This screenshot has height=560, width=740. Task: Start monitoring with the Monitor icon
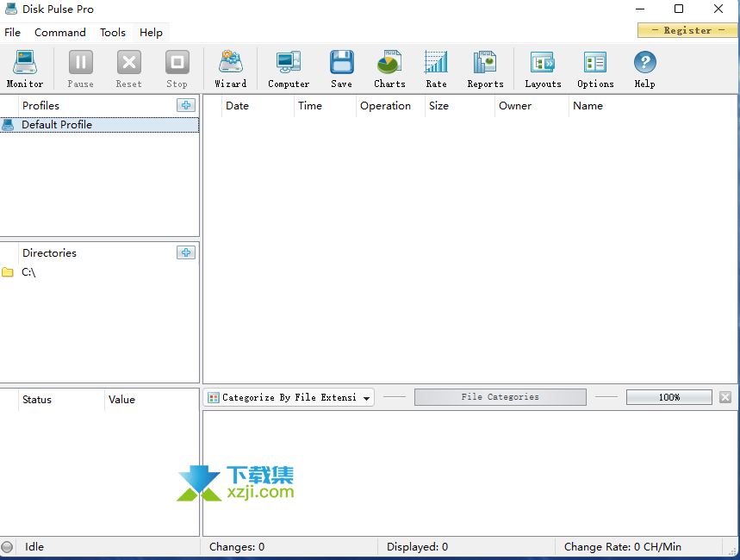point(24,68)
